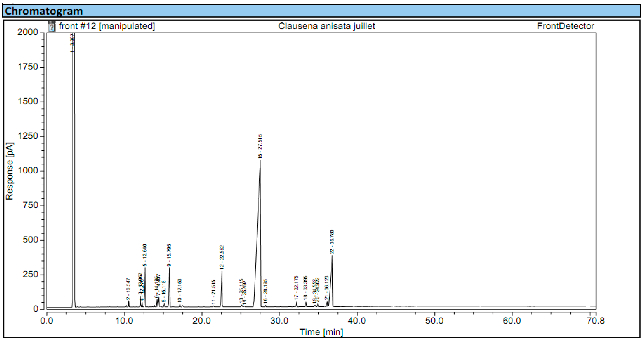Viewport: 644px width, 340px height.
Task: Click the Time [min] axis label
Action: point(321,332)
